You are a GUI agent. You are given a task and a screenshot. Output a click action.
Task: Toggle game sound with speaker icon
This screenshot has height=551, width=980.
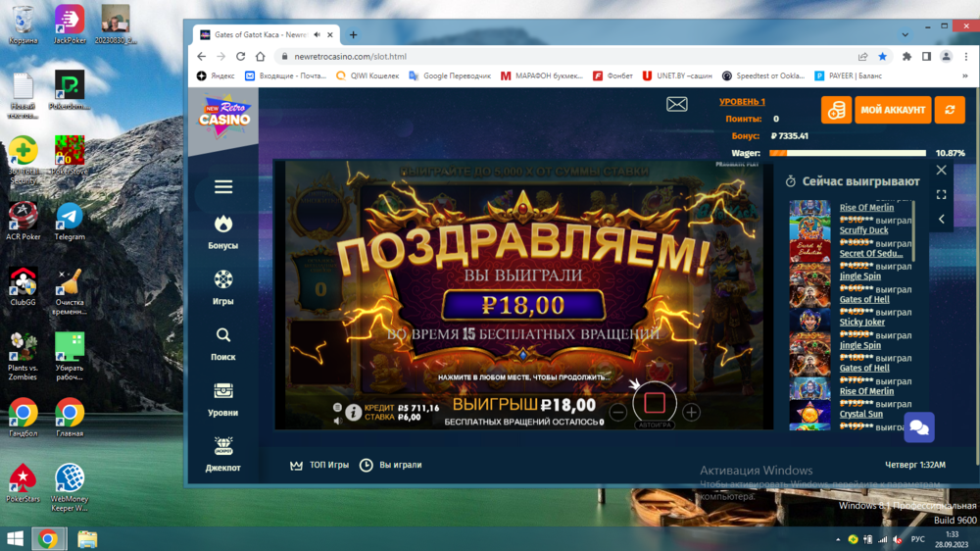[x=337, y=421]
